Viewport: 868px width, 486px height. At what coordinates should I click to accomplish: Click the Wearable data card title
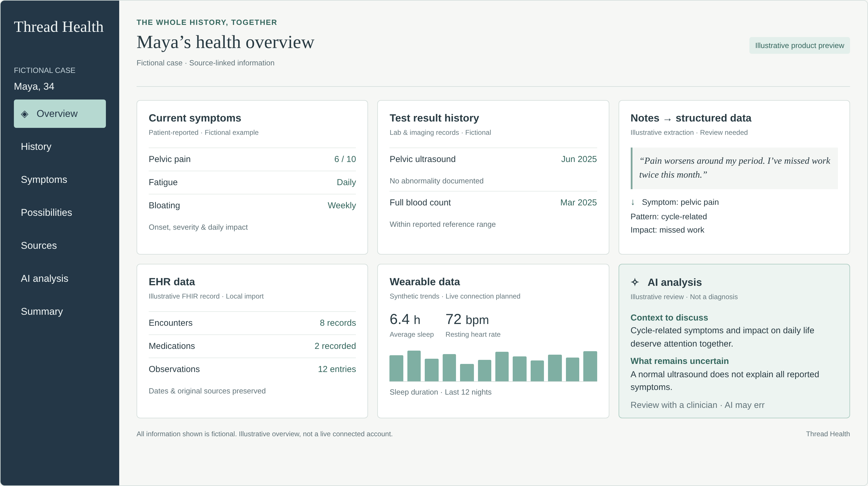424,282
